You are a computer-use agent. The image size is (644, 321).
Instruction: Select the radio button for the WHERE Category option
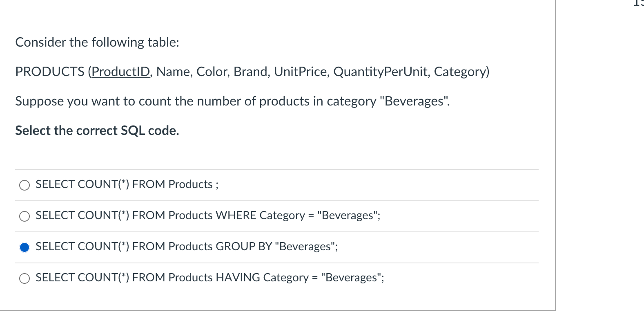click(x=24, y=216)
